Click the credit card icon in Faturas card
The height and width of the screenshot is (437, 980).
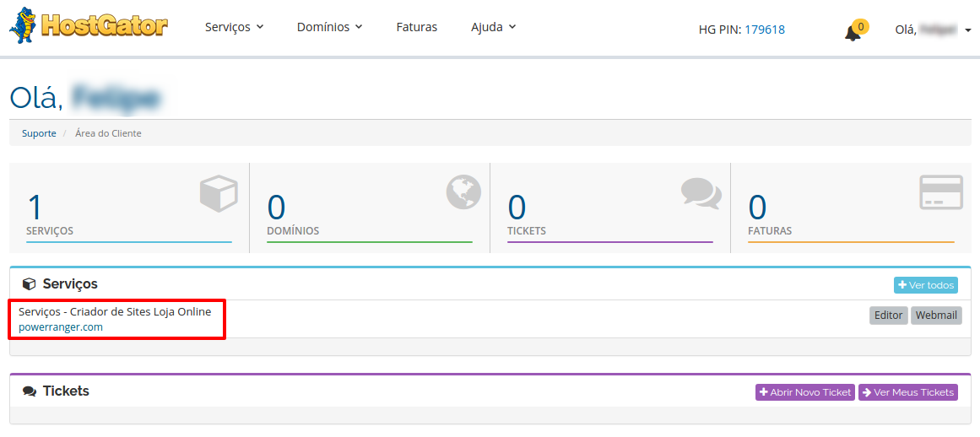tap(941, 192)
